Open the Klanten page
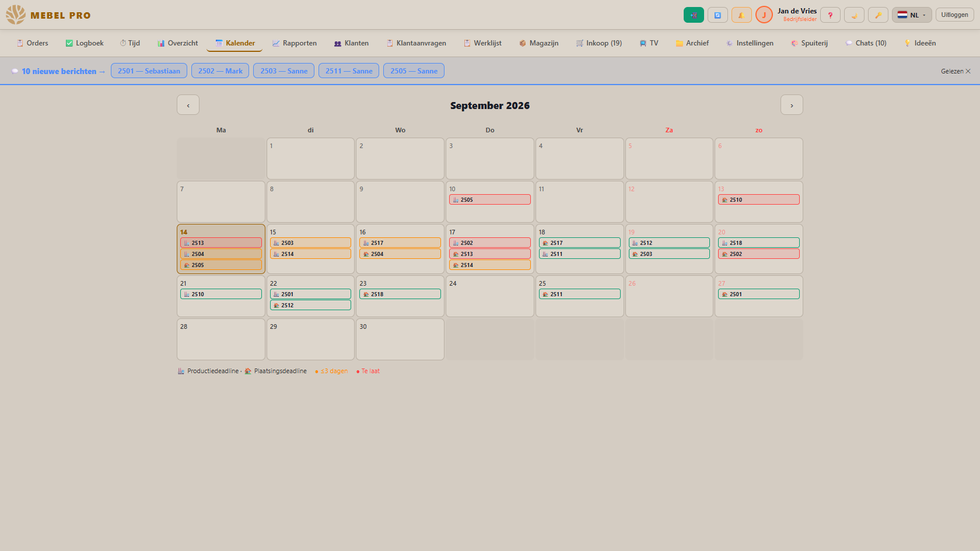 pyautogui.click(x=351, y=43)
